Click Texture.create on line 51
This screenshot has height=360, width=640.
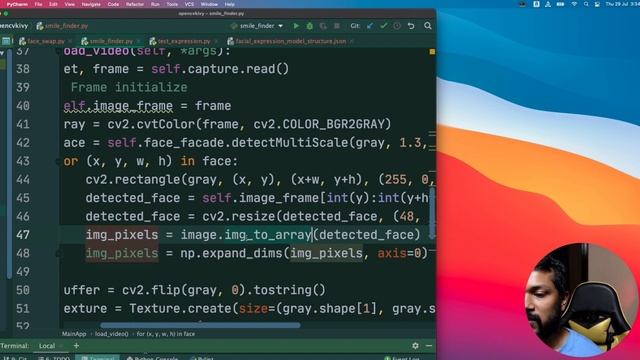click(180, 309)
